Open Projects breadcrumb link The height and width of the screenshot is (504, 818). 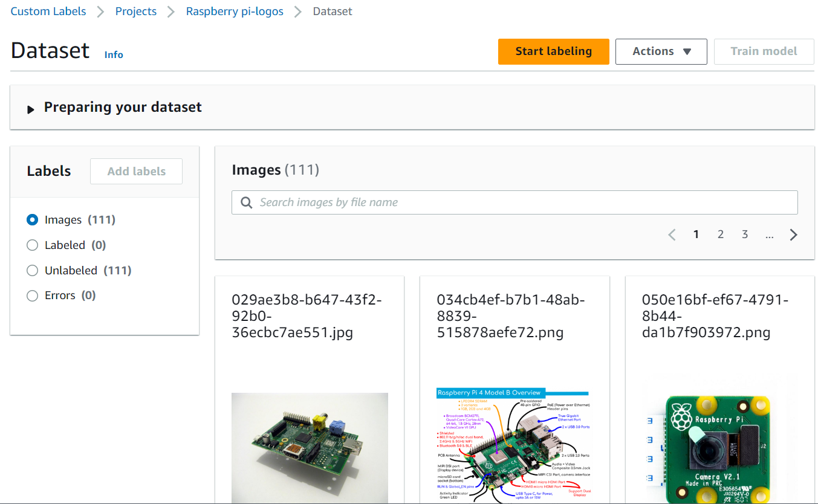136,11
